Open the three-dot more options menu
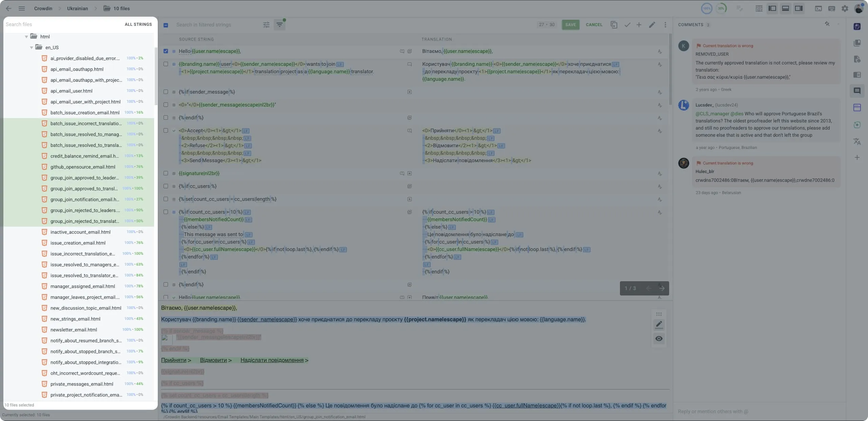The height and width of the screenshot is (421, 868). (665, 24)
